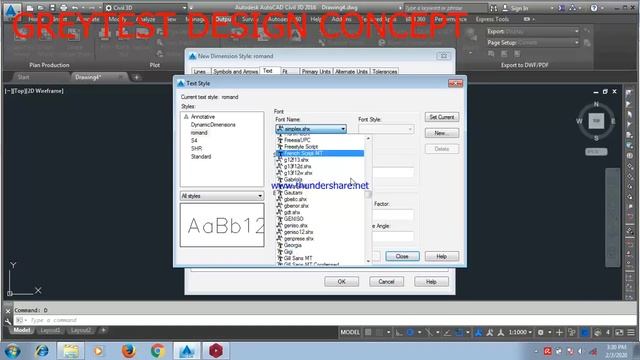The height and width of the screenshot is (360, 640).
Task: Open the Export dropdown in ribbon
Action: pos(532,31)
